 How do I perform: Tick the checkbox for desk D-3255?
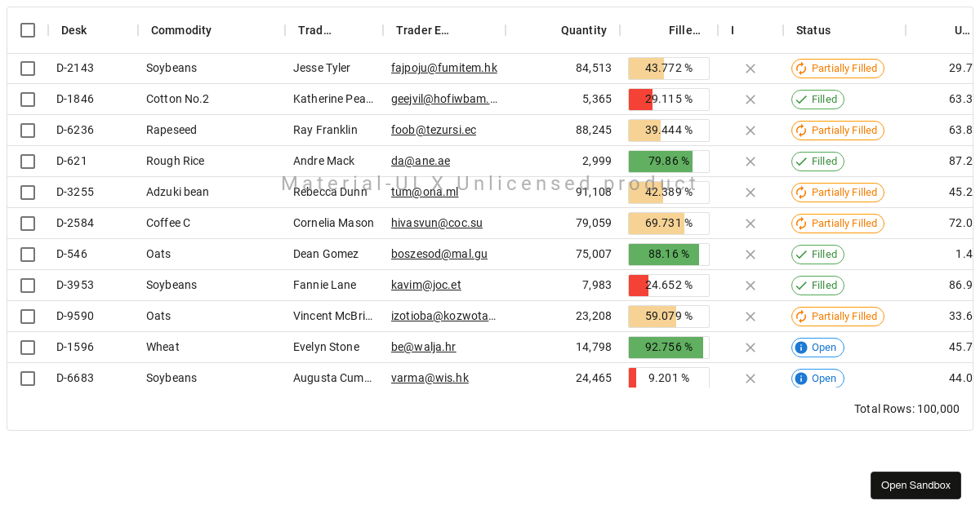pos(28,193)
